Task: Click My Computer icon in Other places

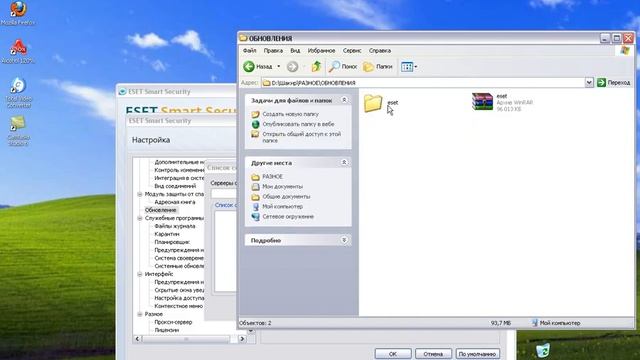Action: pos(256,207)
